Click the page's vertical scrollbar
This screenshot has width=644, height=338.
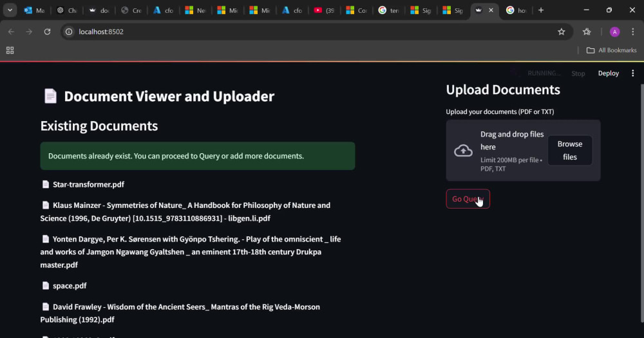pyautogui.click(x=642, y=203)
